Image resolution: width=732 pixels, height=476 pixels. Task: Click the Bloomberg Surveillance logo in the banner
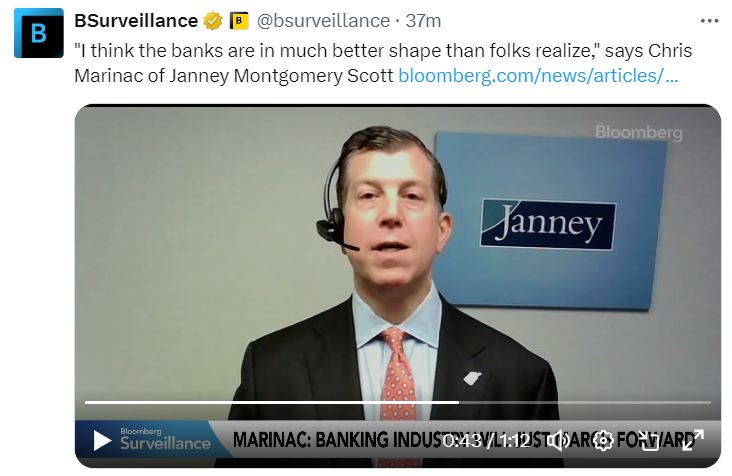coord(165,439)
